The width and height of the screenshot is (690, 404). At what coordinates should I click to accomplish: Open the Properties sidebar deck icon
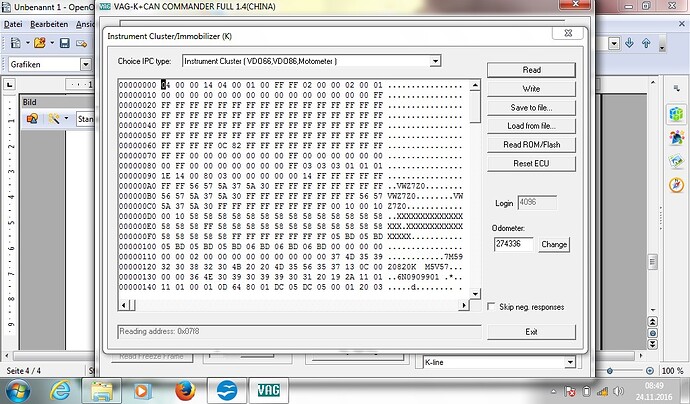click(676, 114)
